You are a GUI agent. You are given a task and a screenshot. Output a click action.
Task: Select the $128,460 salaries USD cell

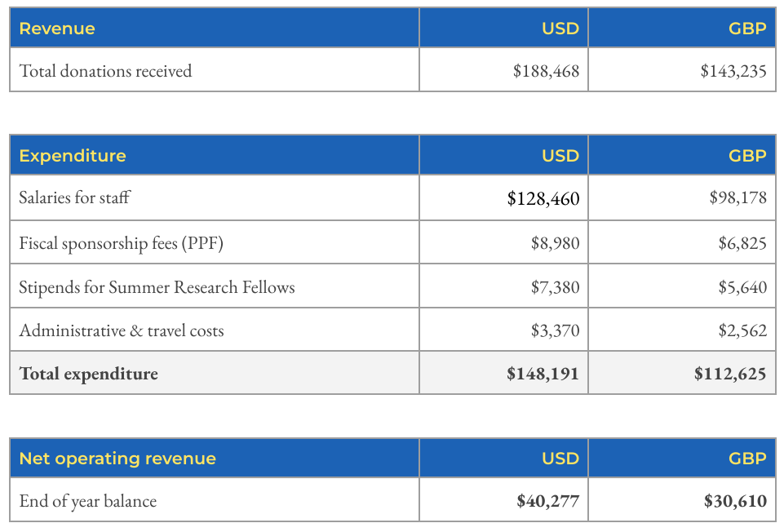click(543, 198)
